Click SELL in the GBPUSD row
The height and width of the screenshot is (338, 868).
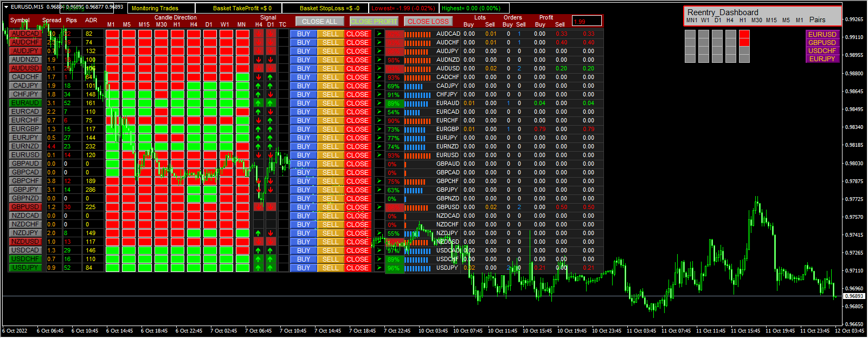(330, 207)
